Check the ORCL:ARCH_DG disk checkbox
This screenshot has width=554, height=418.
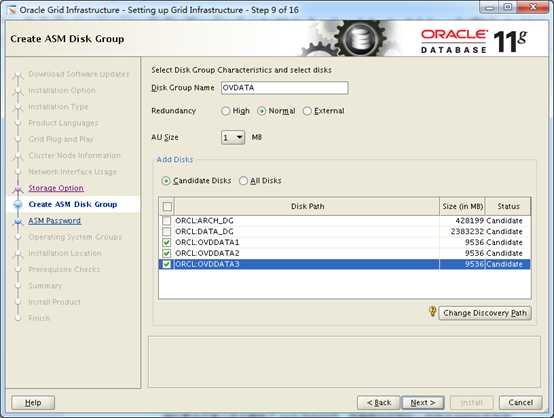166,221
